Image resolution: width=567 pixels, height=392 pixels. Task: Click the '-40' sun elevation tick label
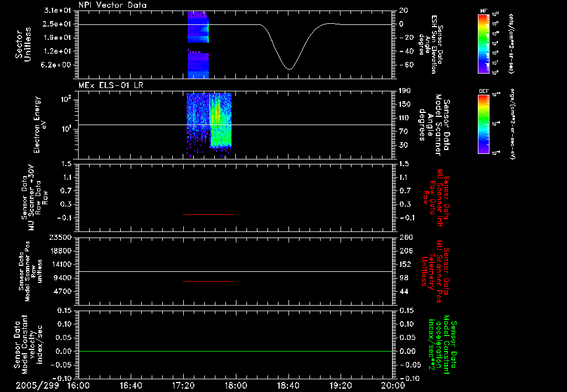pos(406,51)
